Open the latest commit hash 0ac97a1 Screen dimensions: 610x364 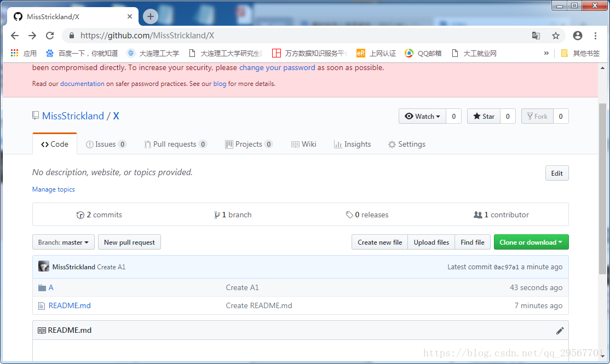point(506,267)
